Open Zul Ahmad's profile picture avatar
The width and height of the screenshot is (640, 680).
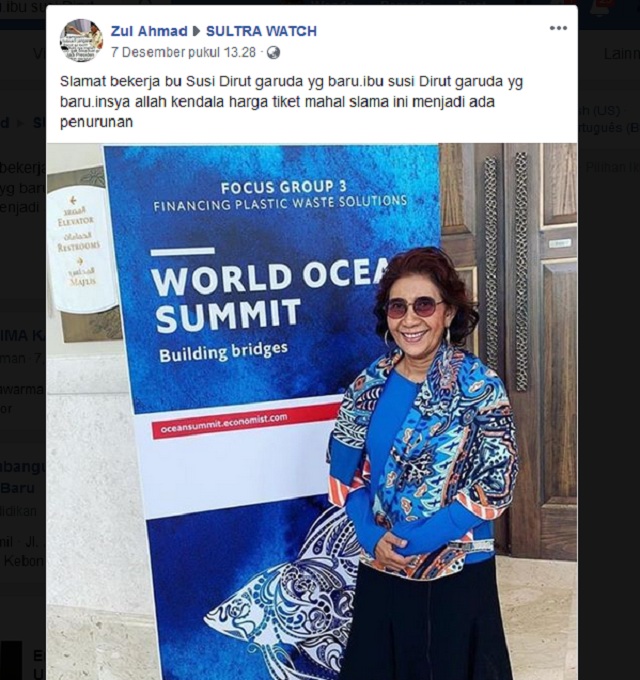81,40
